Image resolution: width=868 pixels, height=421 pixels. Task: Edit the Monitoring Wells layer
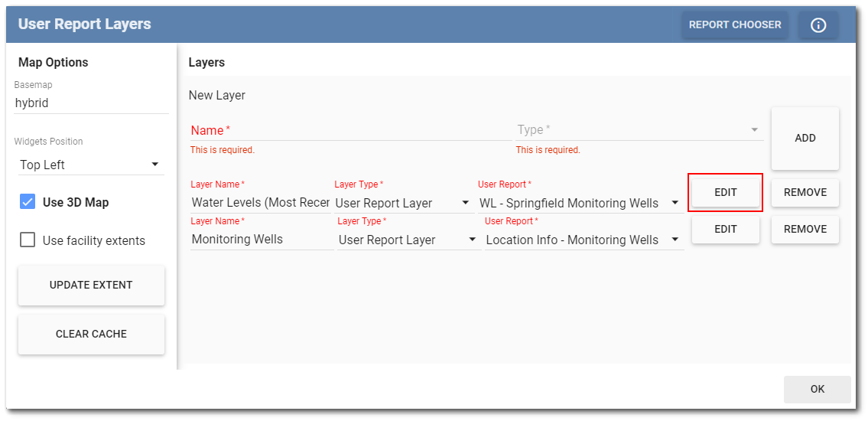coord(725,229)
